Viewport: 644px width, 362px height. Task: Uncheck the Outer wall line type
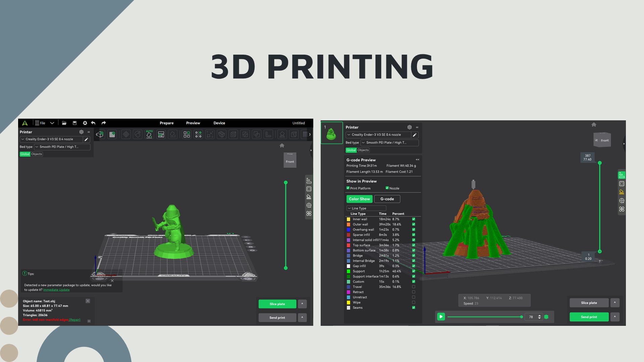(x=414, y=224)
